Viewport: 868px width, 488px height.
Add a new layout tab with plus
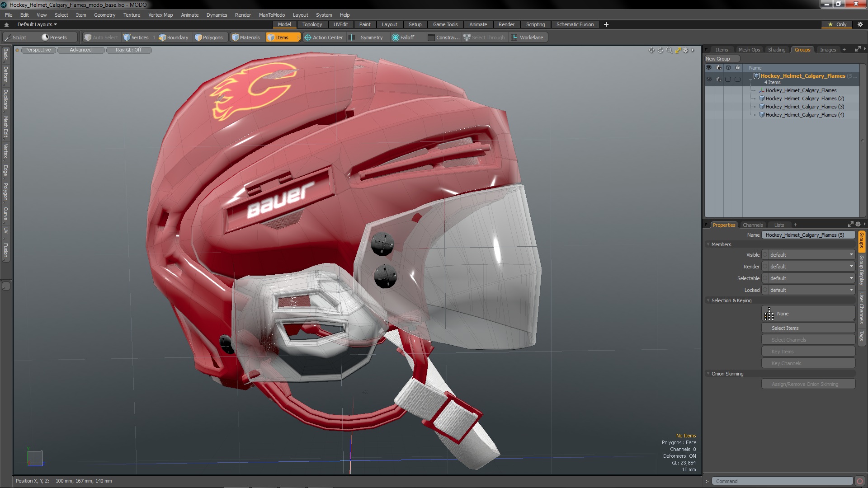[606, 24]
